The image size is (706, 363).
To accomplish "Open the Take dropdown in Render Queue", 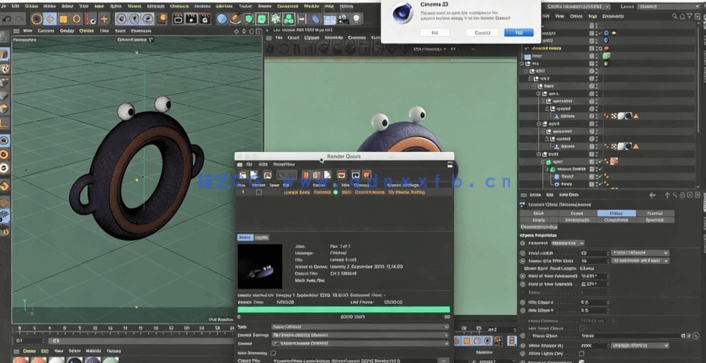I will [360, 327].
